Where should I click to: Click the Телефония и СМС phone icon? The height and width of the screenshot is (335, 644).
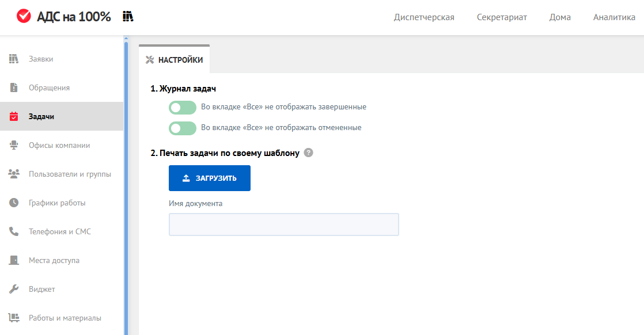(14, 231)
